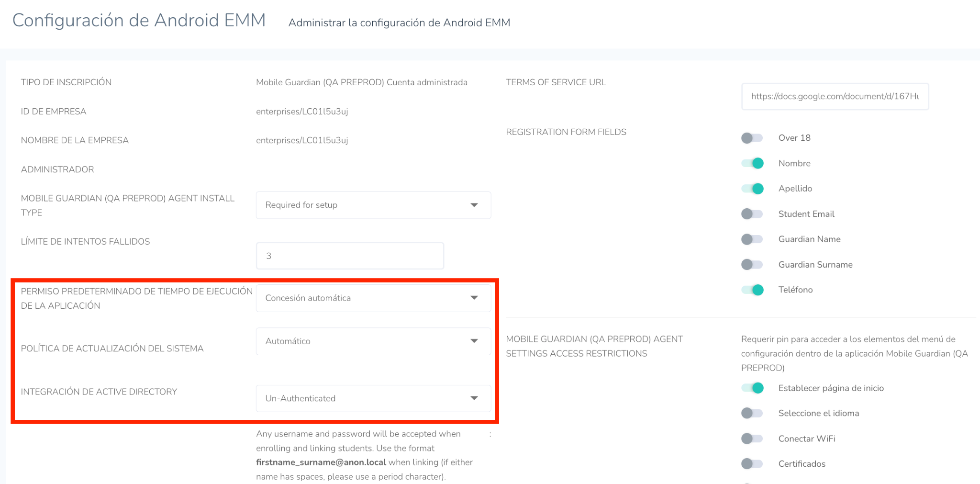
Task: Disable the Teléfono field toggle
Action: (x=752, y=290)
